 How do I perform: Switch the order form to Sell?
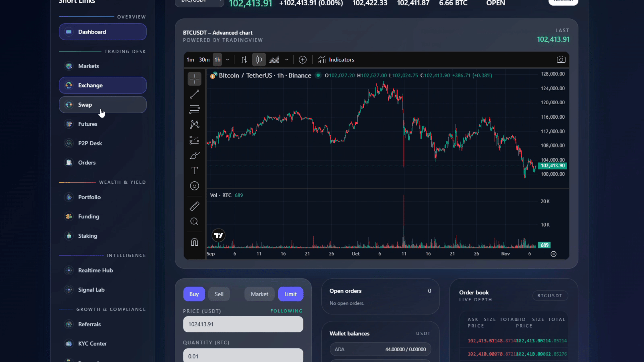(219, 294)
